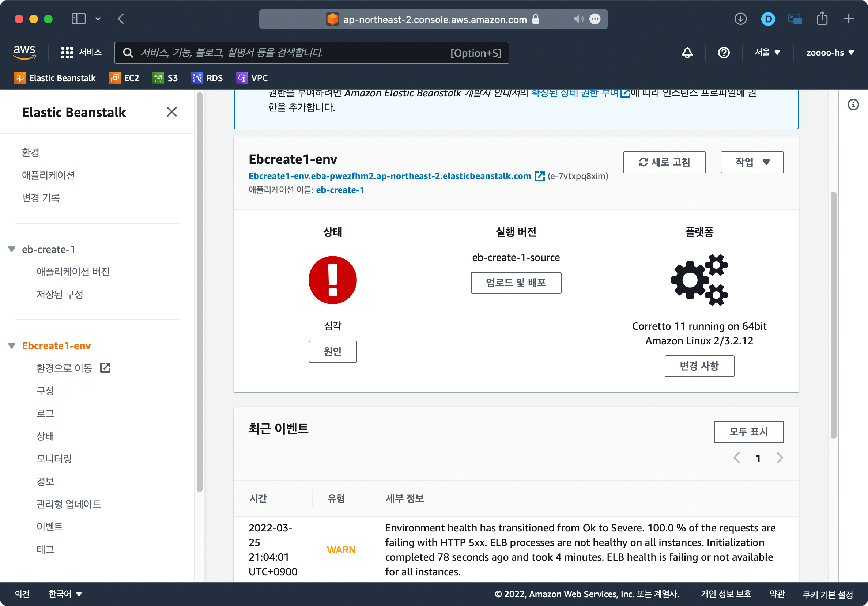Click the AWS logo home icon

24,52
